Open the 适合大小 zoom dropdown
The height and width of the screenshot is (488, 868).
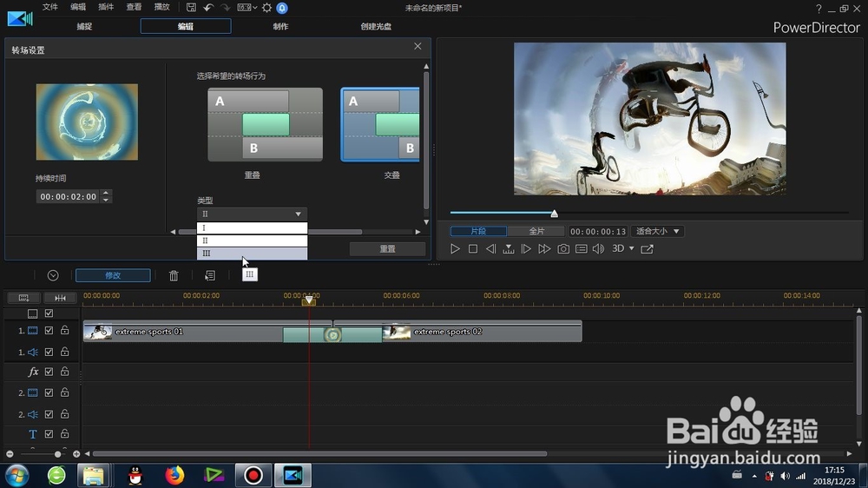[x=657, y=231]
